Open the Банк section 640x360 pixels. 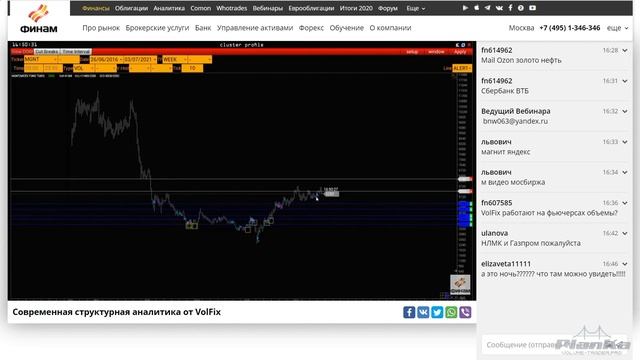203,28
